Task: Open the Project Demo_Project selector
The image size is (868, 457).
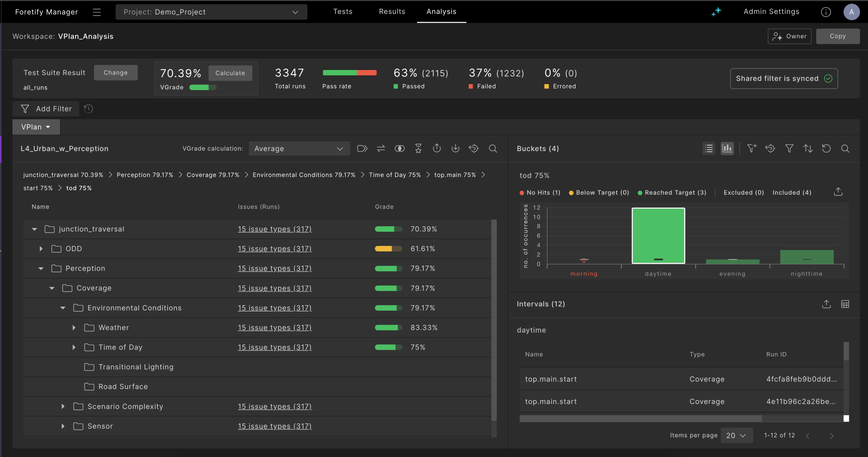Action: 211,12
